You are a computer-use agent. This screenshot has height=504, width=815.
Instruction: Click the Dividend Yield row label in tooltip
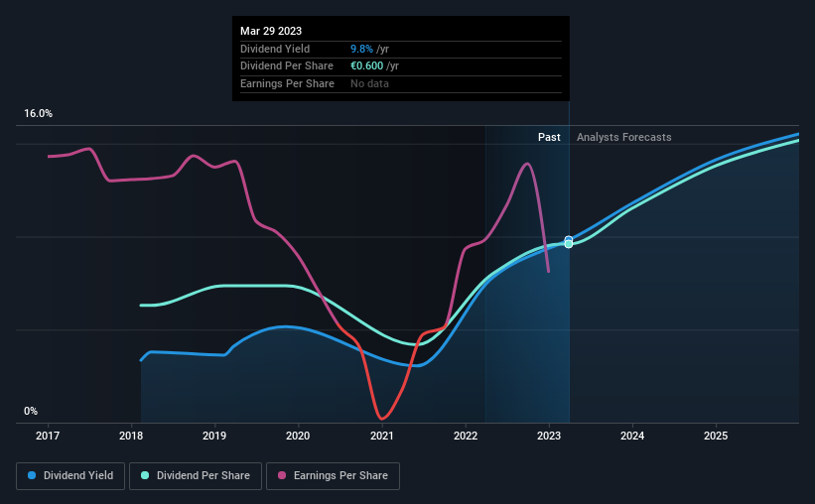(275, 49)
